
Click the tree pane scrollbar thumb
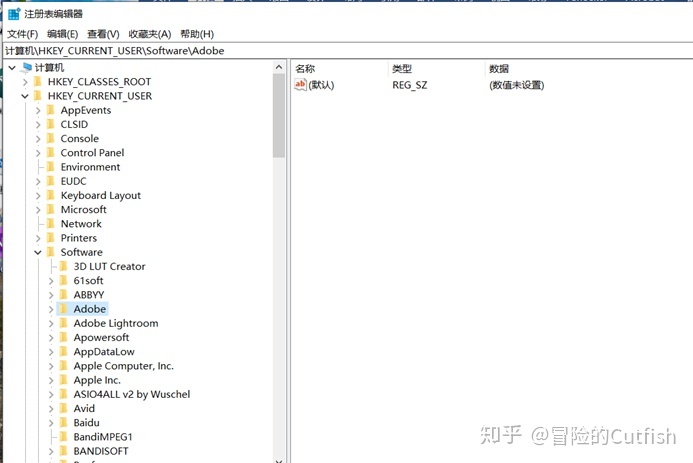pyautogui.click(x=279, y=116)
